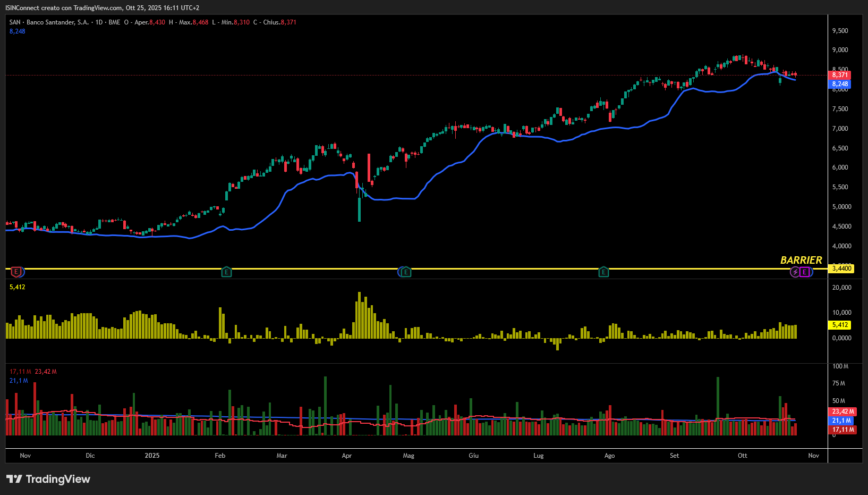Open the purple E upcoming earnings marker
The image size is (868, 495).
point(805,272)
